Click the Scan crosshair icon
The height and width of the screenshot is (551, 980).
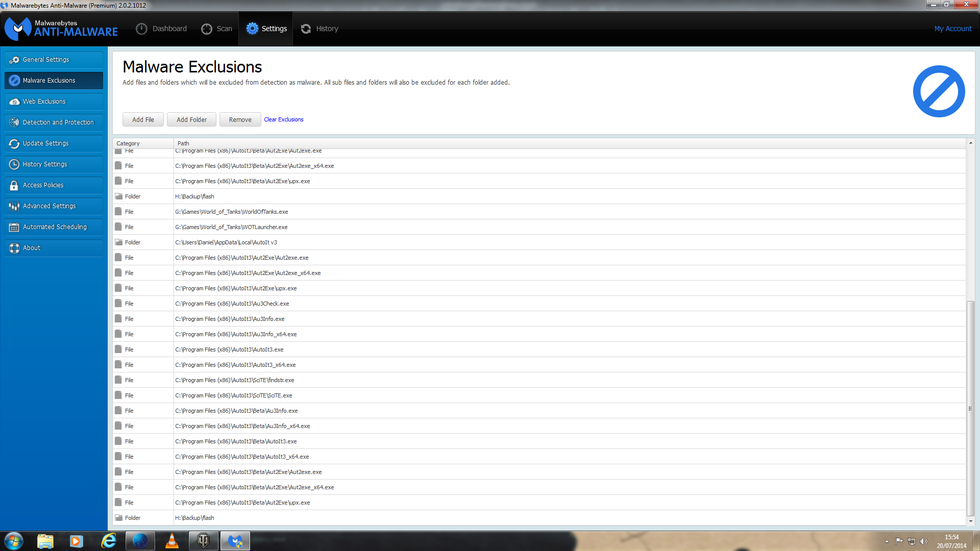pos(206,29)
